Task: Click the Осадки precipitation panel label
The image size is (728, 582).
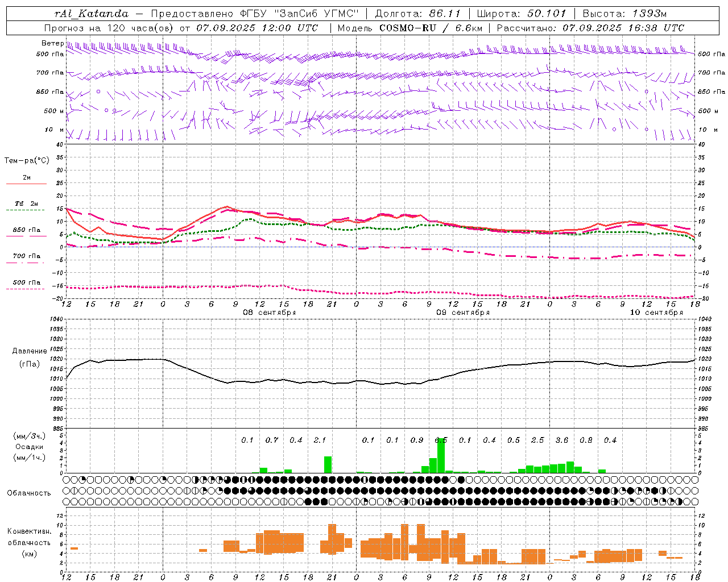Action: tap(30, 447)
